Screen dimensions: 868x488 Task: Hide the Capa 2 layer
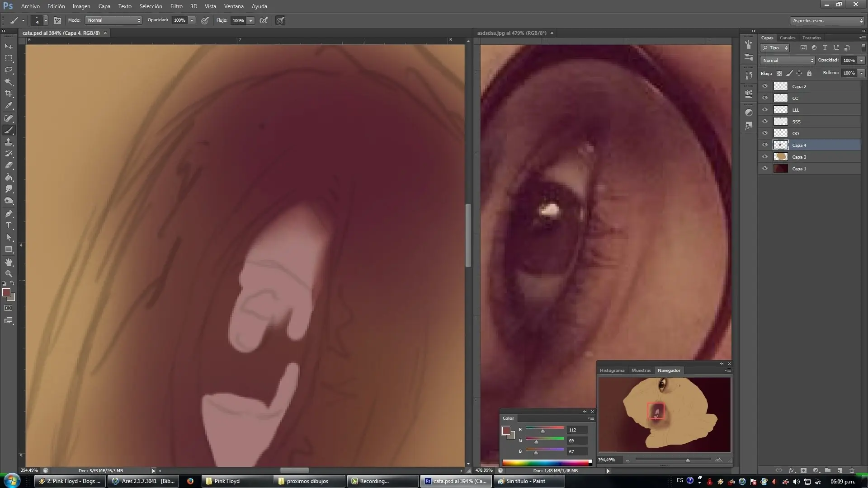[x=765, y=86]
